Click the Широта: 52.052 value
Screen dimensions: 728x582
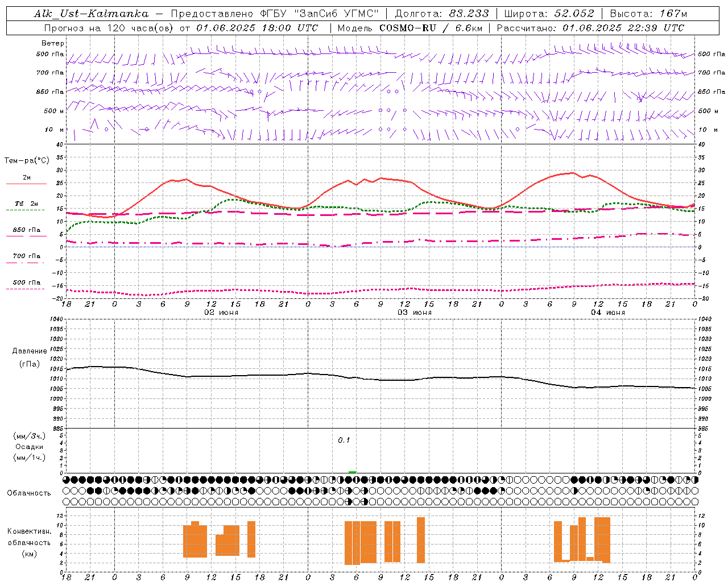(549, 14)
